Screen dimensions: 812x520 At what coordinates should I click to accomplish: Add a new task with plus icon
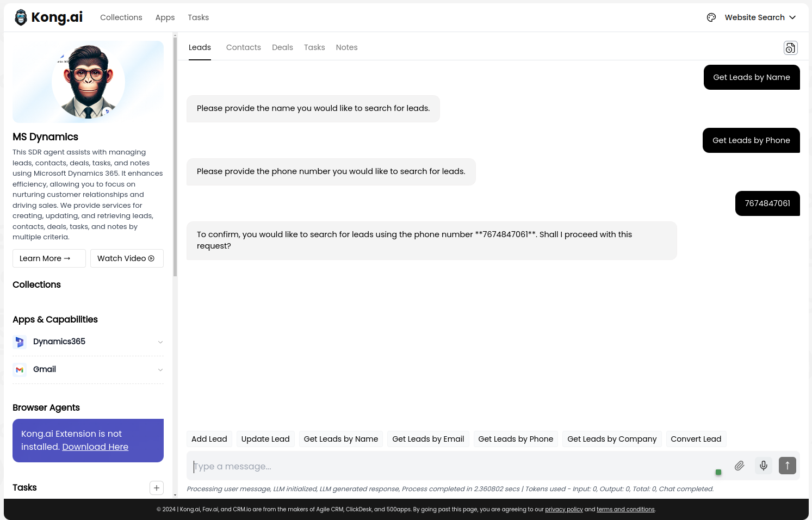157,488
